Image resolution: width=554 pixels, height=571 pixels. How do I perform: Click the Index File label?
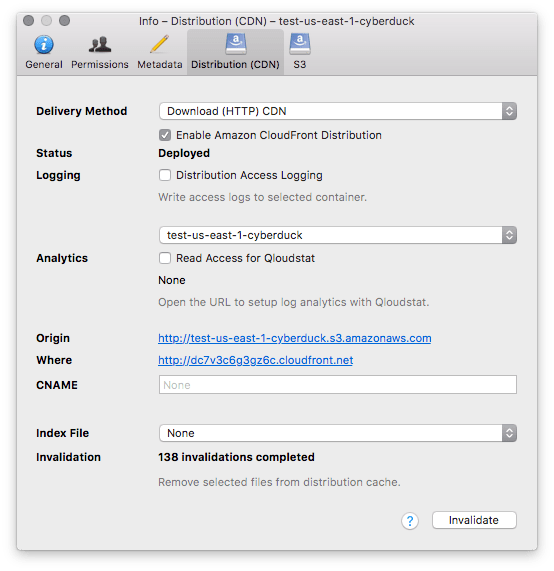[x=63, y=433]
